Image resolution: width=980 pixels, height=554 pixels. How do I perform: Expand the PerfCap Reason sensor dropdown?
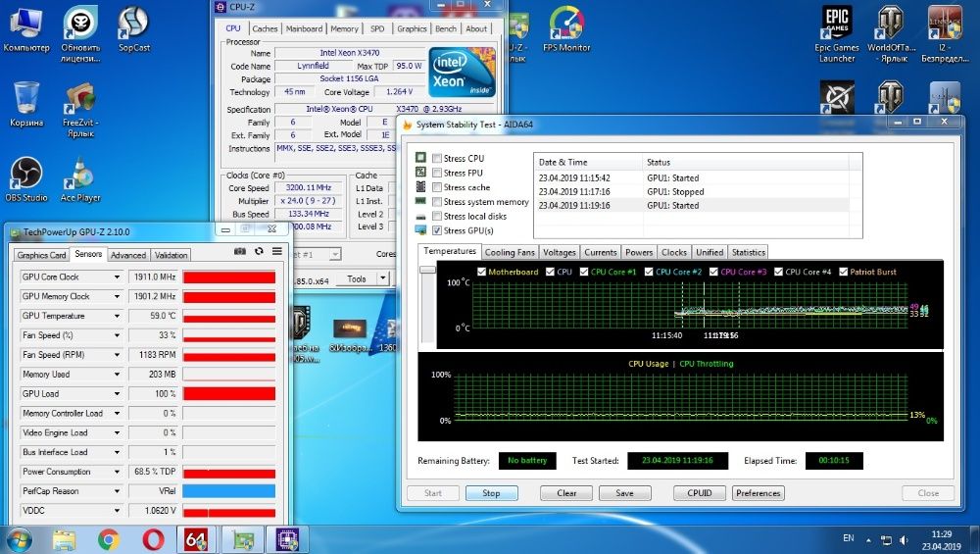click(117, 491)
